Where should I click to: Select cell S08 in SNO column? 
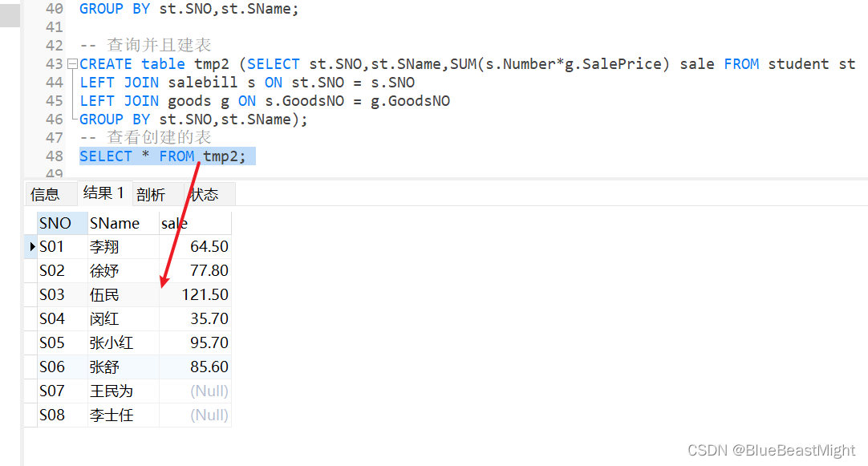coord(63,415)
